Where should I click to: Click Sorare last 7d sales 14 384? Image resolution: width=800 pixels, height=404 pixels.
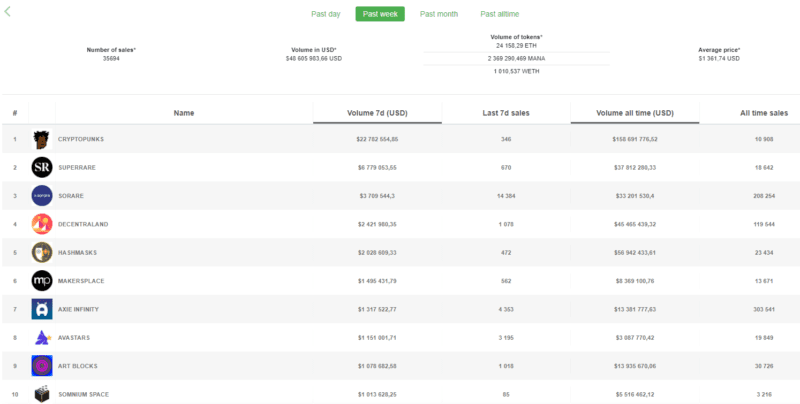(x=506, y=196)
